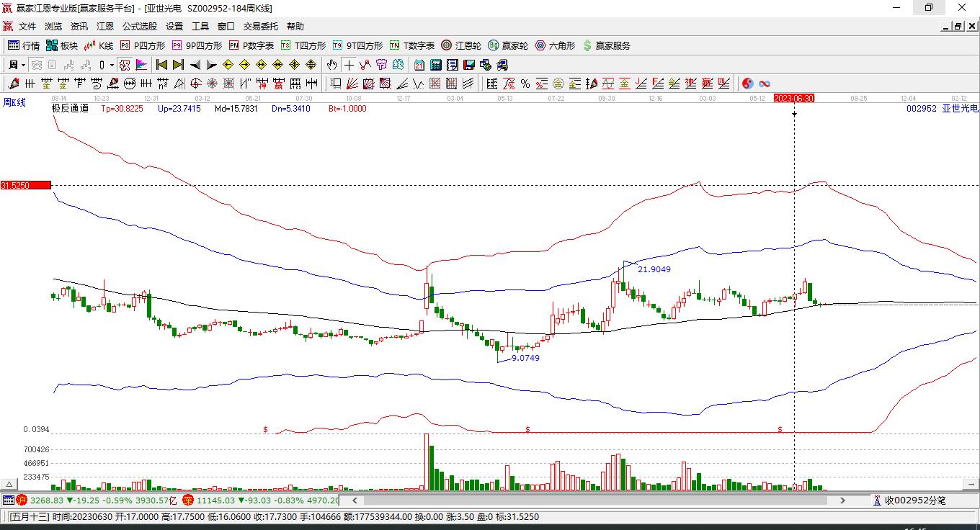Click the 21.9049 high price label

point(654,269)
